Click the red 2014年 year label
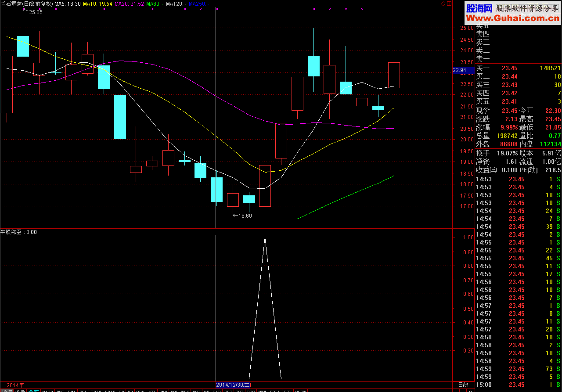 (x=15, y=385)
